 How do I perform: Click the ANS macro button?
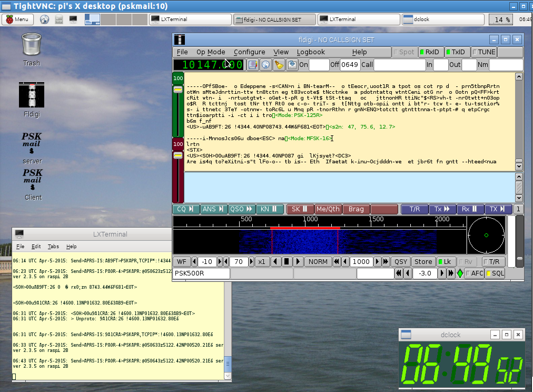tap(213, 209)
